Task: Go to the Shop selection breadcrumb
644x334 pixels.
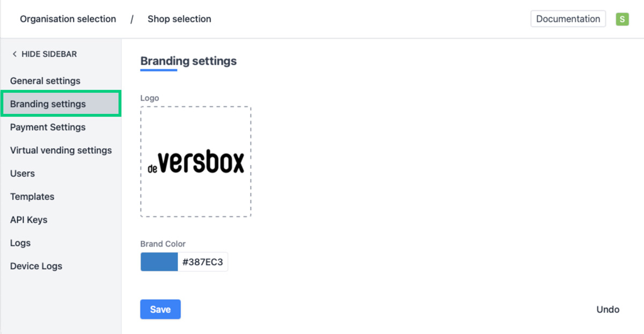Action: (179, 19)
